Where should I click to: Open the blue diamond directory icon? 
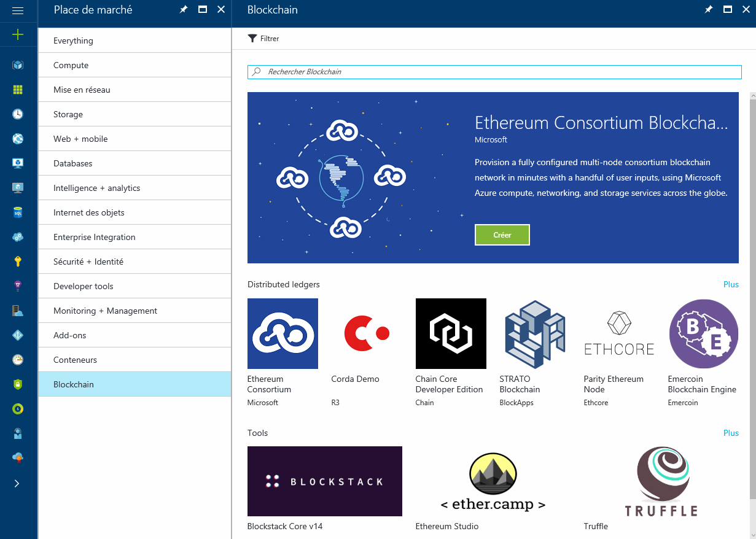click(17, 335)
